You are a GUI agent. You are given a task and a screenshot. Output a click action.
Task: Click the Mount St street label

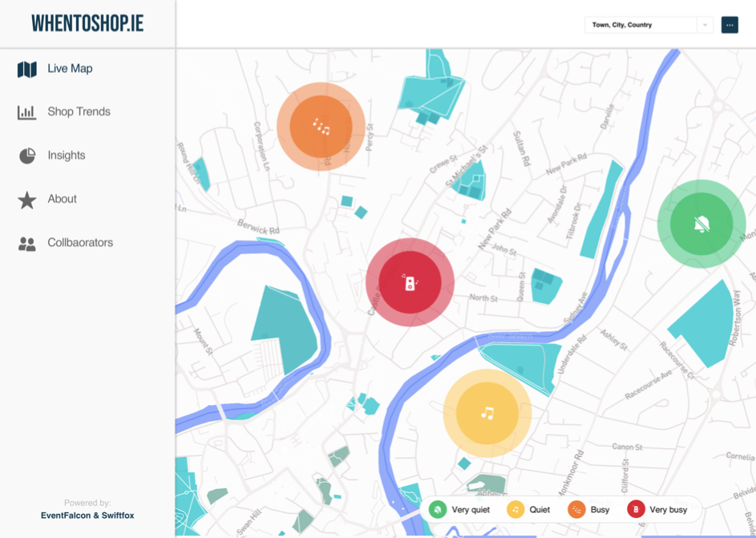click(x=203, y=342)
